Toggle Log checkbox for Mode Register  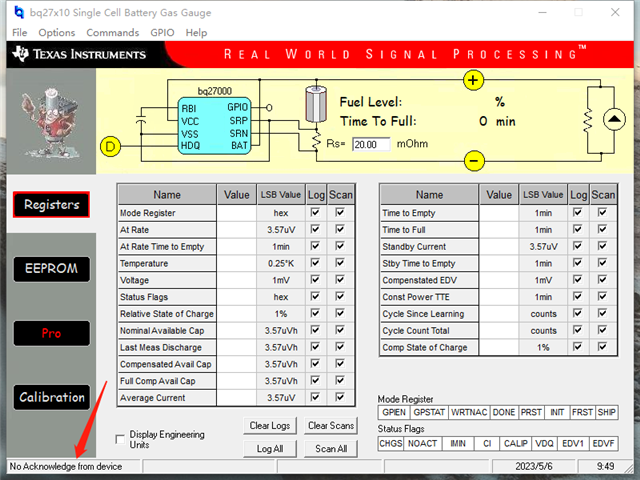point(315,212)
